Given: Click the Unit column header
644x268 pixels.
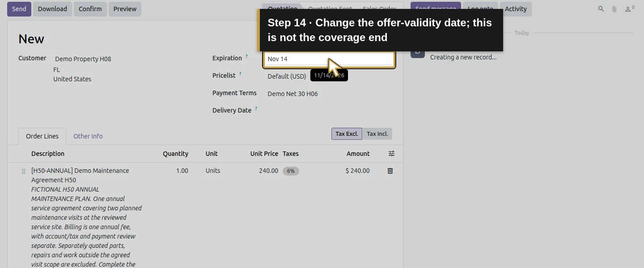Looking at the screenshot, I should coord(212,154).
